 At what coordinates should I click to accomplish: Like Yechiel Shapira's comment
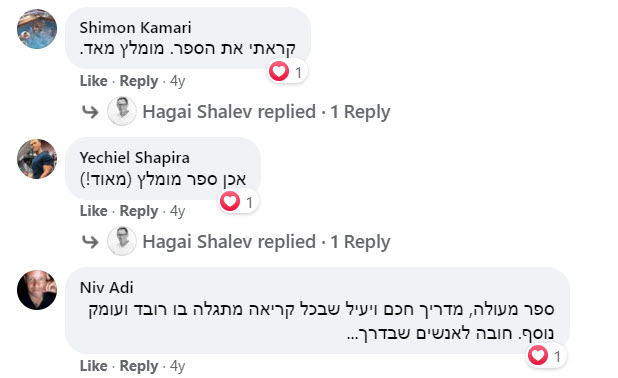tap(94, 211)
